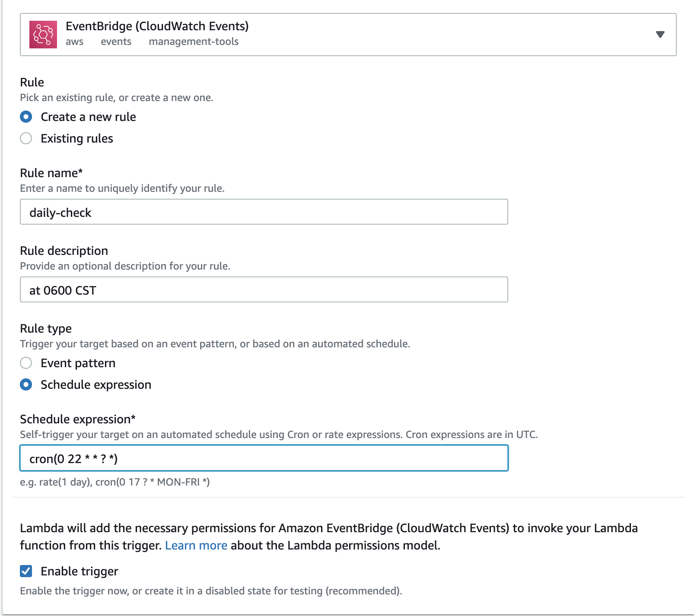
Task: Open the Learn more permissions link
Action: coord(196,545)
